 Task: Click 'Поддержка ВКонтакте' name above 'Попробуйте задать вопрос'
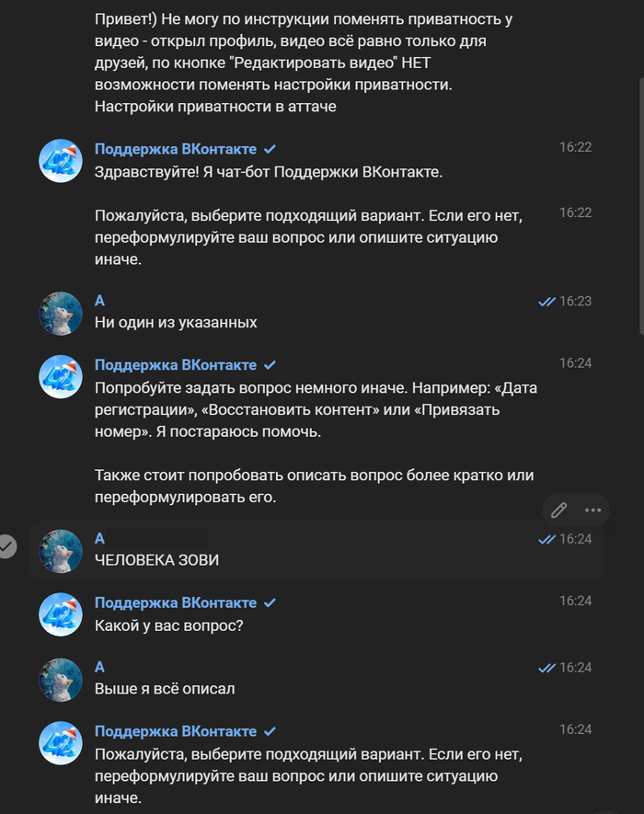coord(176,364)
